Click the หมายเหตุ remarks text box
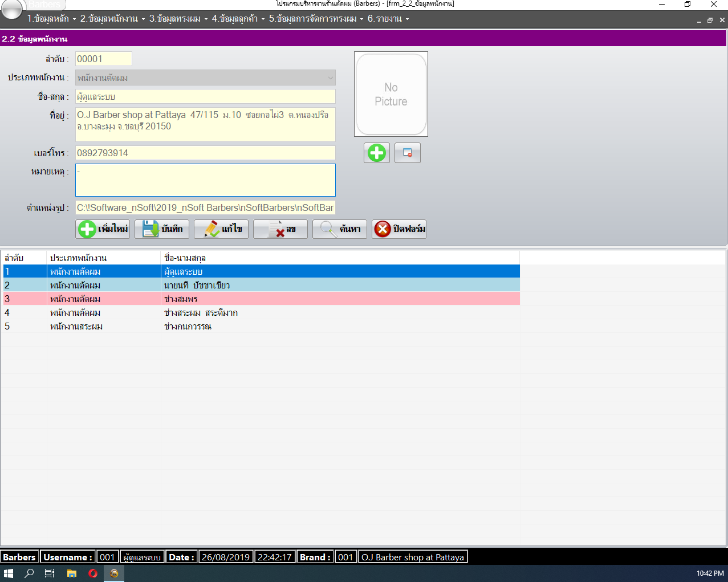Viewport: 728px width, 582px height. [205, 180]
